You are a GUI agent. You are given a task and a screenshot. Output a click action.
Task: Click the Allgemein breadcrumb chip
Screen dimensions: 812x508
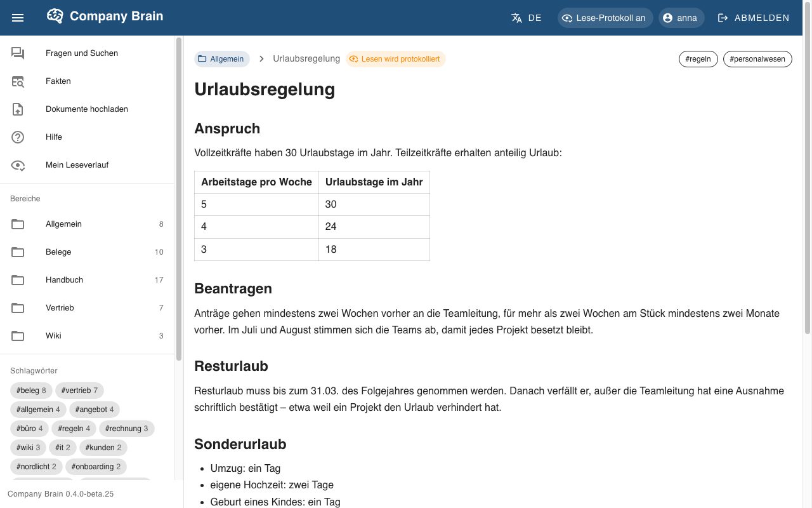222,59
